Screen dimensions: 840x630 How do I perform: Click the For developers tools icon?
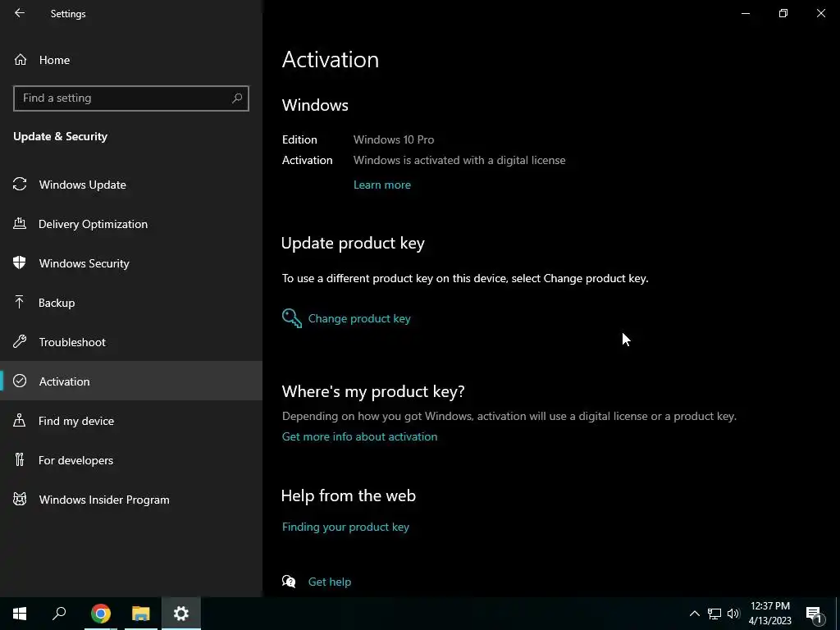[20, 459]
